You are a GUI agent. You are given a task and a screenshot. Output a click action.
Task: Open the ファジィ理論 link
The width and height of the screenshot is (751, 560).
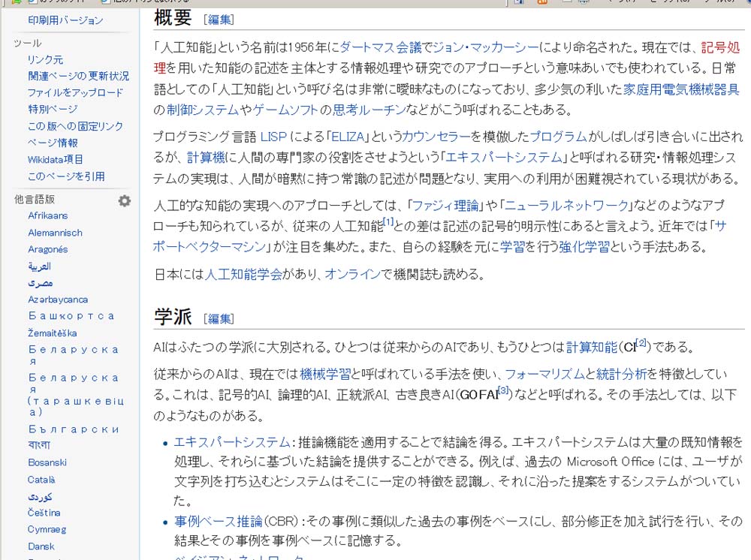click(x=445, y=206)
